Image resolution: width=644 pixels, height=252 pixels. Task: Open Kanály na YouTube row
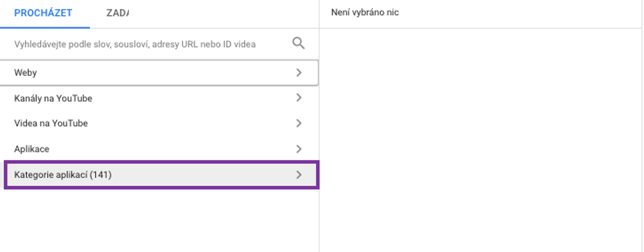(159, 98)
